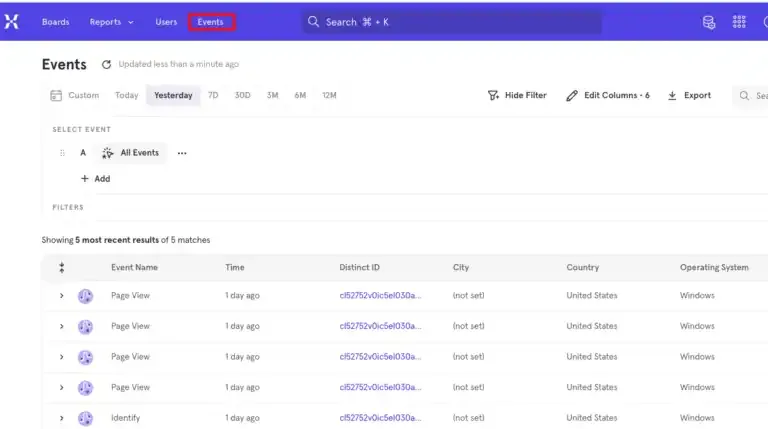
Task: Click the Operating System column header
Action: (714, 267)
